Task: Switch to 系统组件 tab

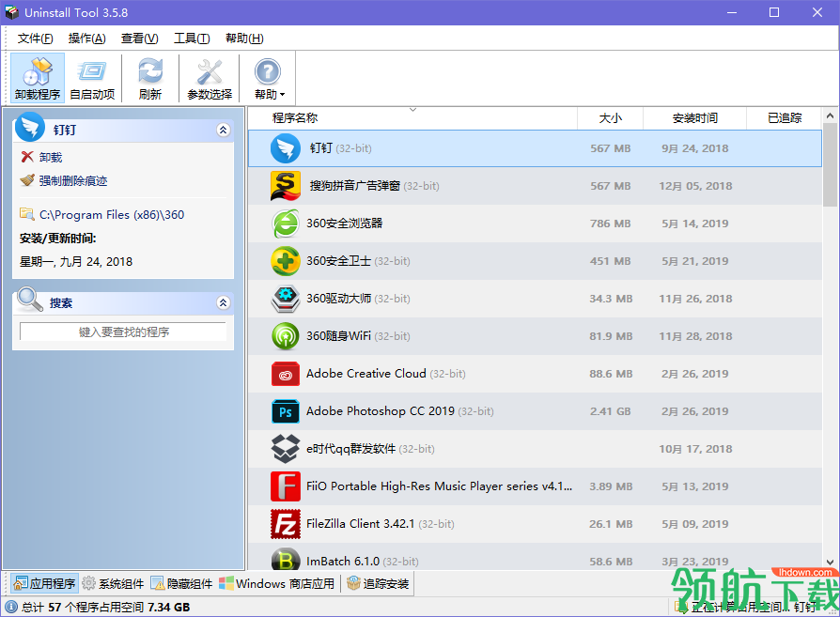Action: 113,583
